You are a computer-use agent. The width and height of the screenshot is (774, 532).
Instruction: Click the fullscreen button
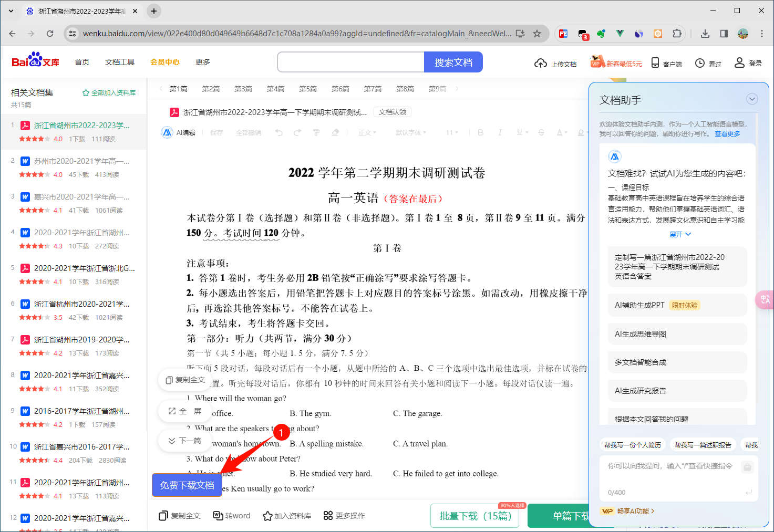pos(185,411)
